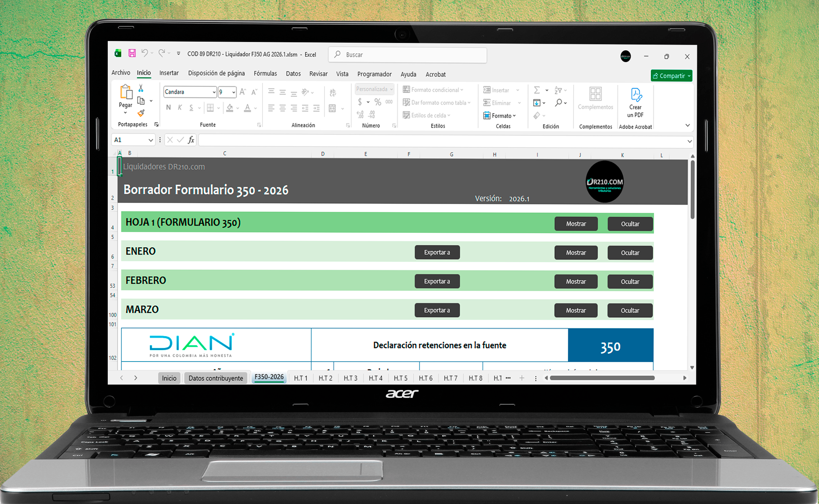Click the Undo arrow icon

[145, 53]
